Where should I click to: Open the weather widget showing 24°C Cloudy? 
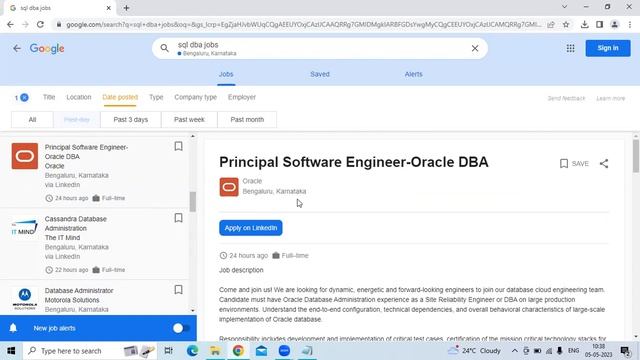tap(474, 351)
